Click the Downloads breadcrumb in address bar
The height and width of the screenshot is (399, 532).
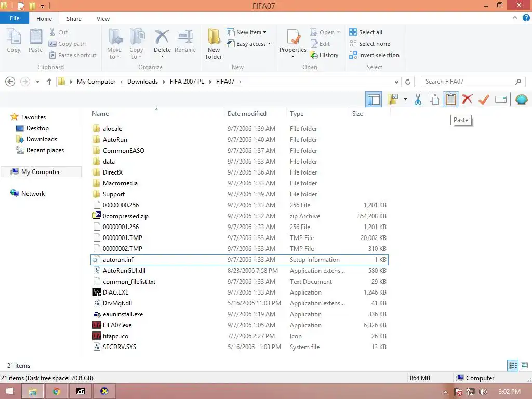tap(142, 82)
